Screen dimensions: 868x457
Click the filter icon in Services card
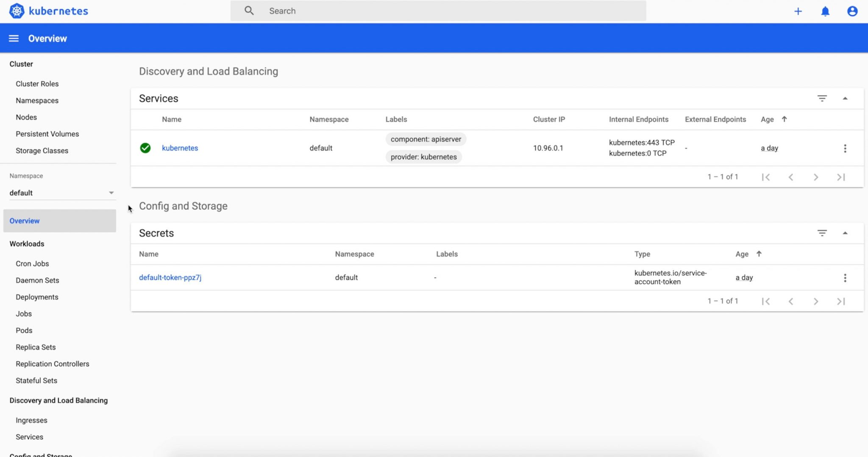point(822,99)
